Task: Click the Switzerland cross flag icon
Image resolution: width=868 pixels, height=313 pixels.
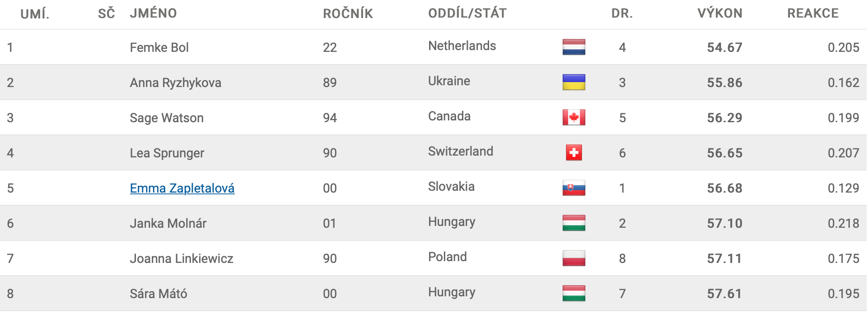Action: (574, 152)
